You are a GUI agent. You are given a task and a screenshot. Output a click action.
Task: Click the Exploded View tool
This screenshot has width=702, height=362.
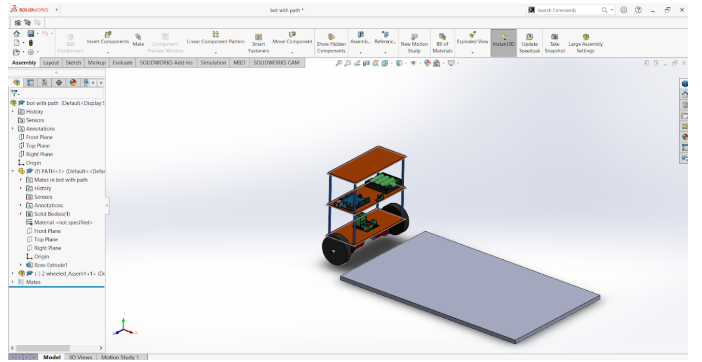point(472,38)
